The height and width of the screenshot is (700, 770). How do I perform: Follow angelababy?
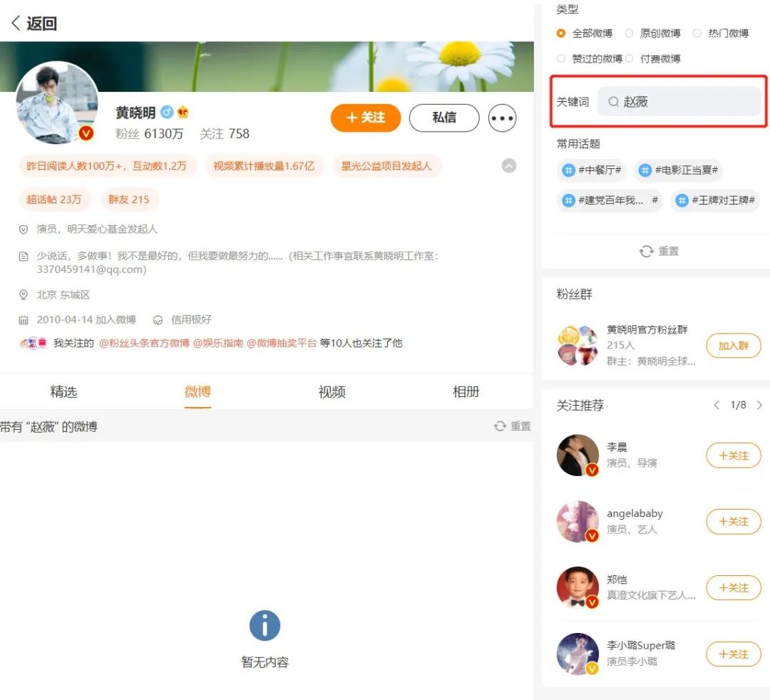[734, 521]
